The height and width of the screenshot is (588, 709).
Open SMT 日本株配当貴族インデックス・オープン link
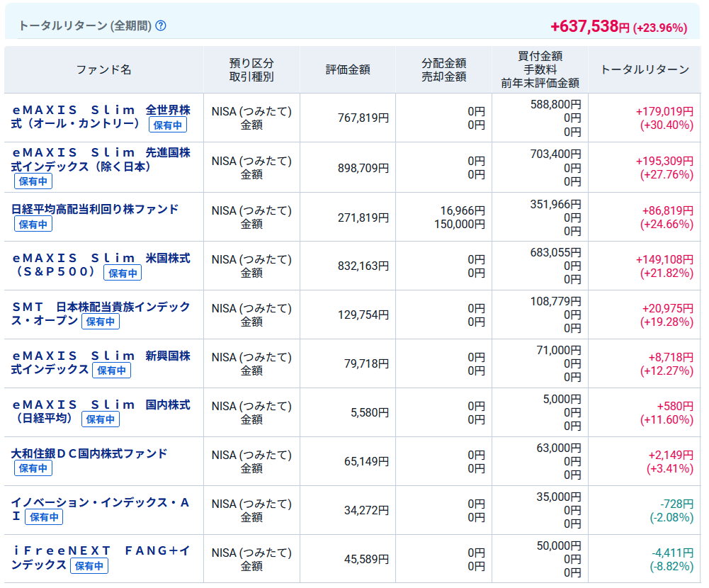(101, 313)
